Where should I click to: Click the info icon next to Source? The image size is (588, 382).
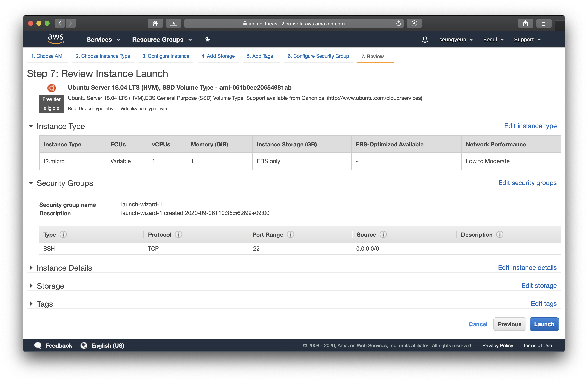383,234
